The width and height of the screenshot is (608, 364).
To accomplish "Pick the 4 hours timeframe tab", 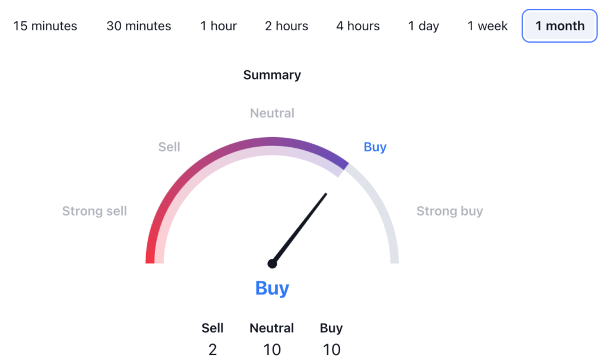I will point(358,26).
